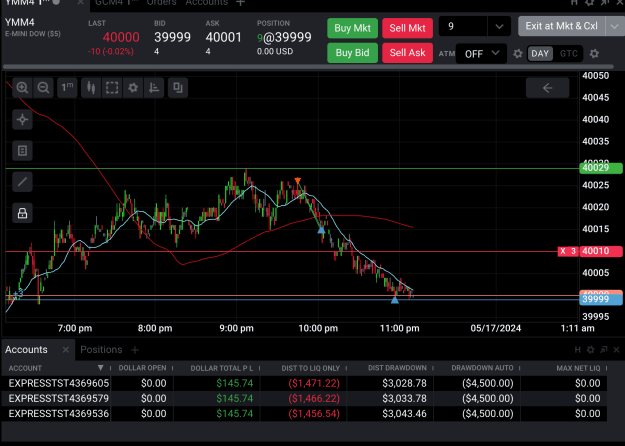625x446 pixels.
Task: Click the bid price 39999
Action: [172, 37]
